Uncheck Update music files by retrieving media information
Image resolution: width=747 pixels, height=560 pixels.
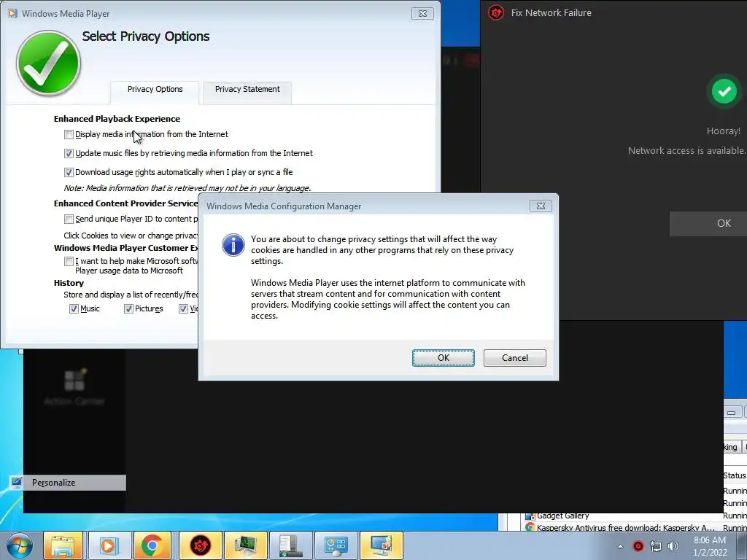point(69,153)
